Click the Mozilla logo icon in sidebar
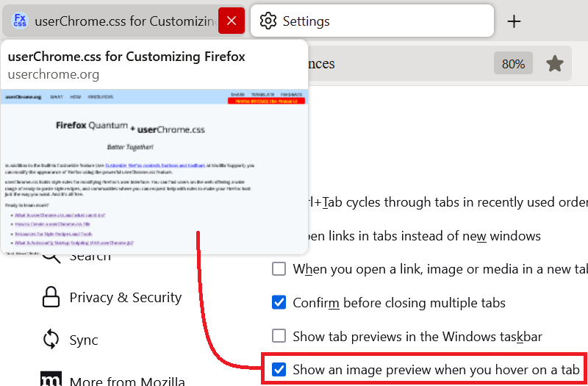Image resolution: width=588 pixels, height=386 pixels. click(x=51, y=381)
